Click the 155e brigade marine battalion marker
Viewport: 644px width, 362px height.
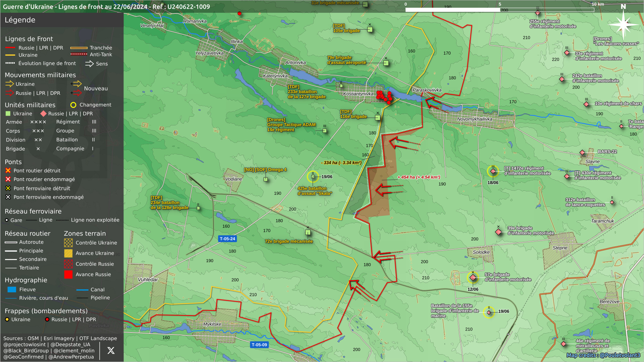(489, 312)
